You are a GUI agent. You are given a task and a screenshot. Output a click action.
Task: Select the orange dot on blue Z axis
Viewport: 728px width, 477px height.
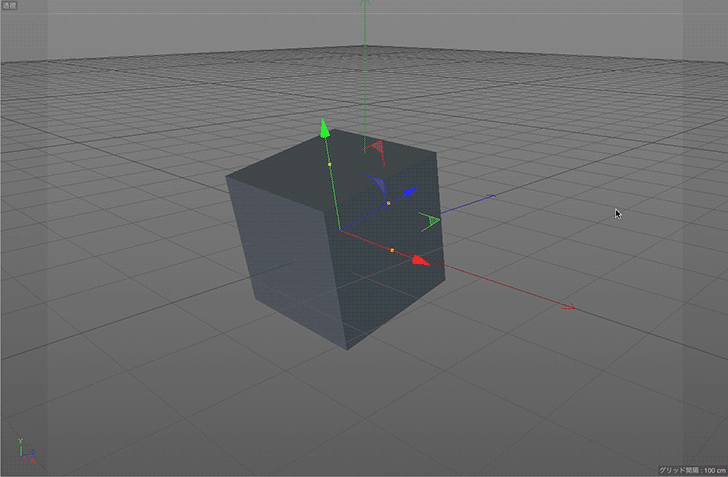click(388, 203)
